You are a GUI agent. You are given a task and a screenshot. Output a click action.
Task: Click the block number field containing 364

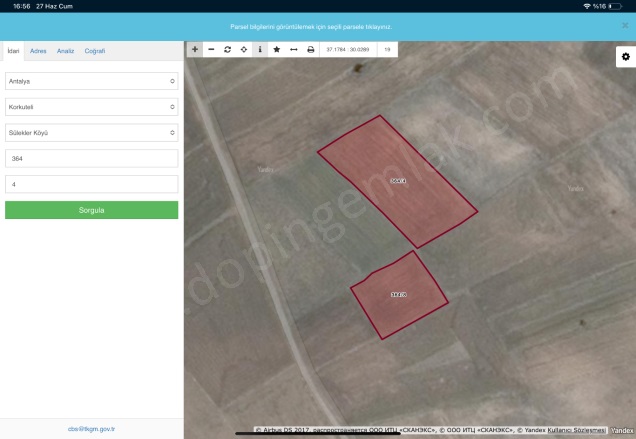pos(91,158)
